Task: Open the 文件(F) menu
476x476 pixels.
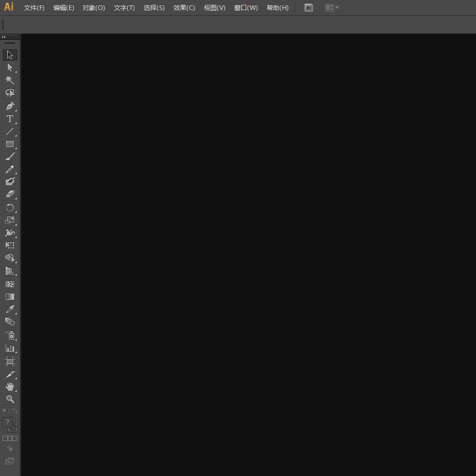Action: (x=34, y=8)
